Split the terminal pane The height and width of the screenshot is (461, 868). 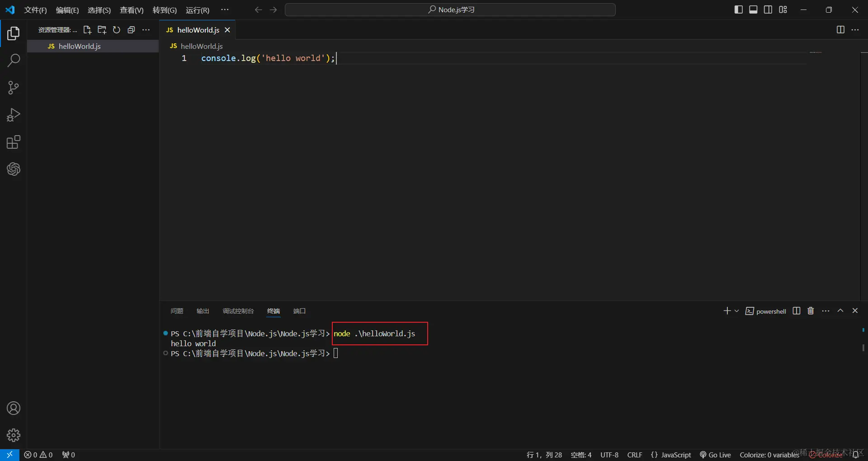(x=797, y=311)
